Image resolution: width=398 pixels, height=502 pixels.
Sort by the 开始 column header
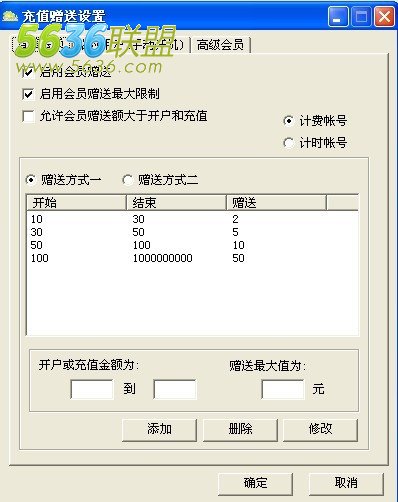pyautogui.click(x=76, y=203)
